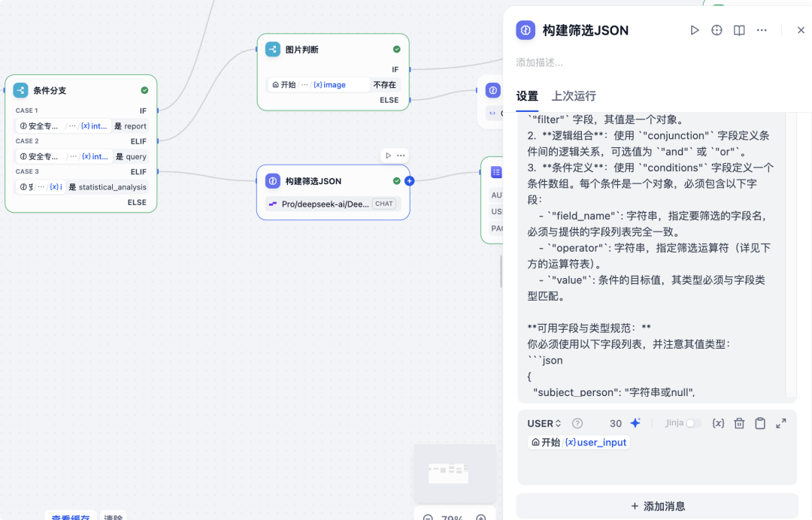This screenshot has height=520, width=812.
Task: Open the help book icon in panel header
Action: (x=739, y=31)
